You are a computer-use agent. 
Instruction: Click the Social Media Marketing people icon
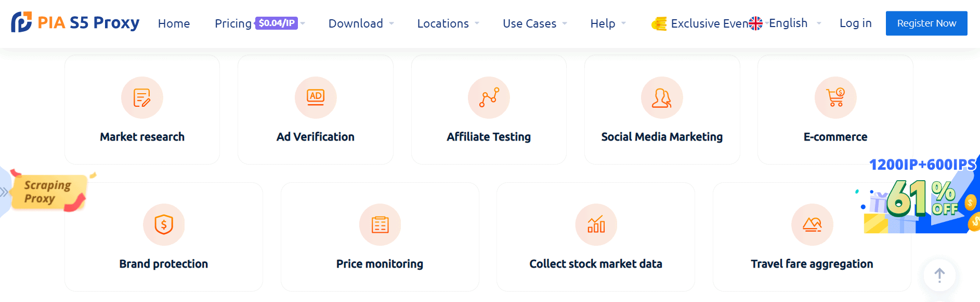(x=662, y=98)
